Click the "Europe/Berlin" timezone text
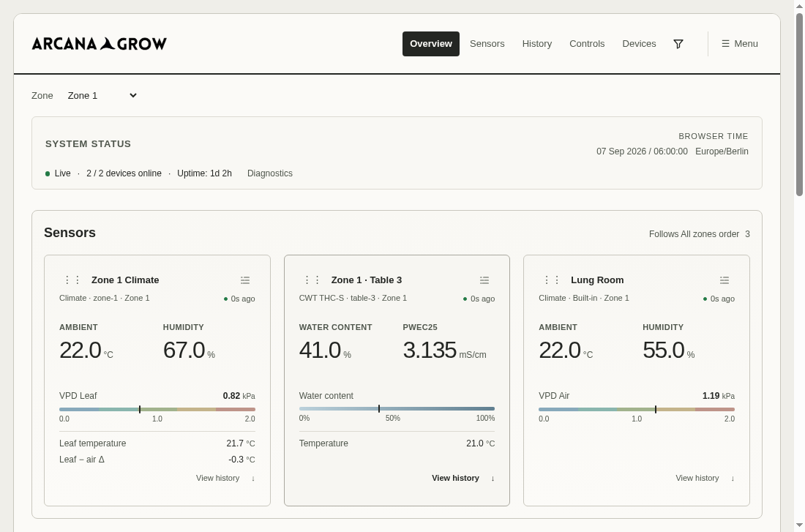Viewport: 805px width, 532px height. click(x=722, y=151)
